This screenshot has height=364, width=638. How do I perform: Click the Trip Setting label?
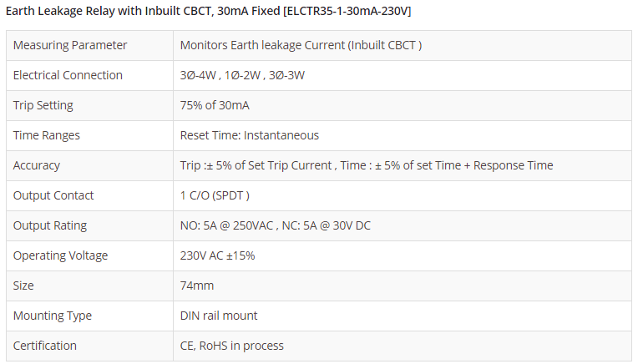click(43, 105)
